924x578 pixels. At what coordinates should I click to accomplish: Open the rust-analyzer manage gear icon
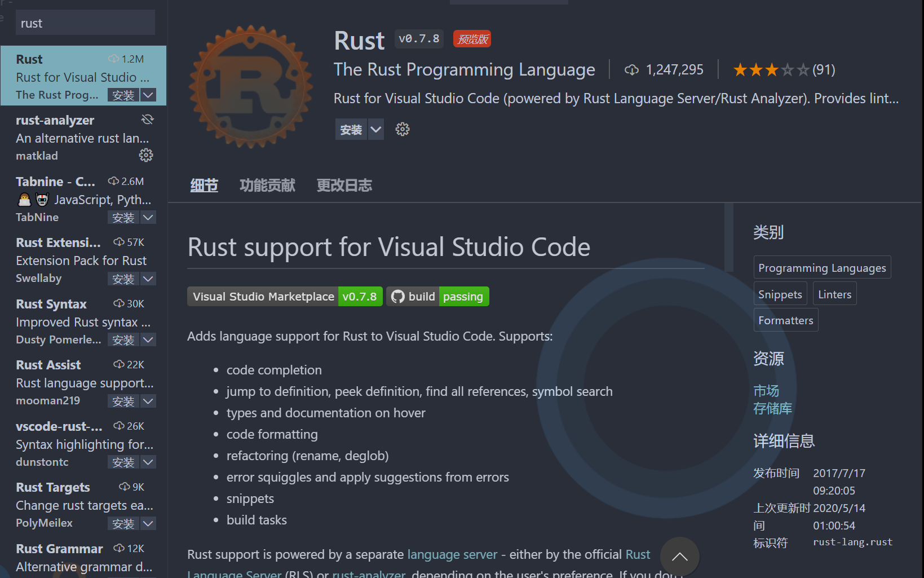146,155
